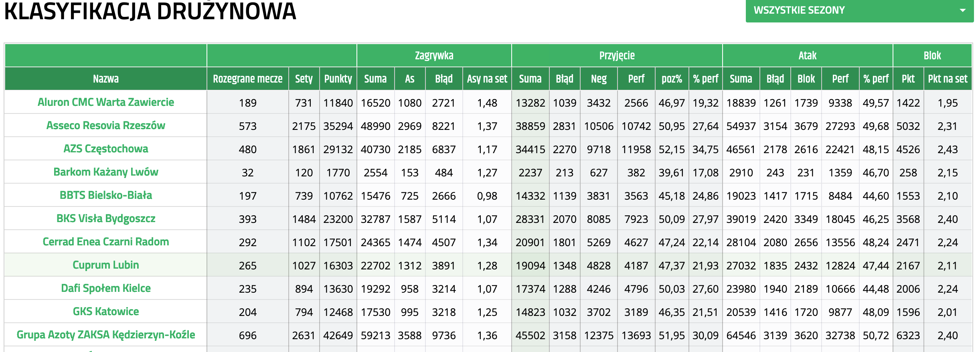Open BBTS Bielsko-Biała team link
Viewport: 980px width, 352px height.
tap(105, 195)
